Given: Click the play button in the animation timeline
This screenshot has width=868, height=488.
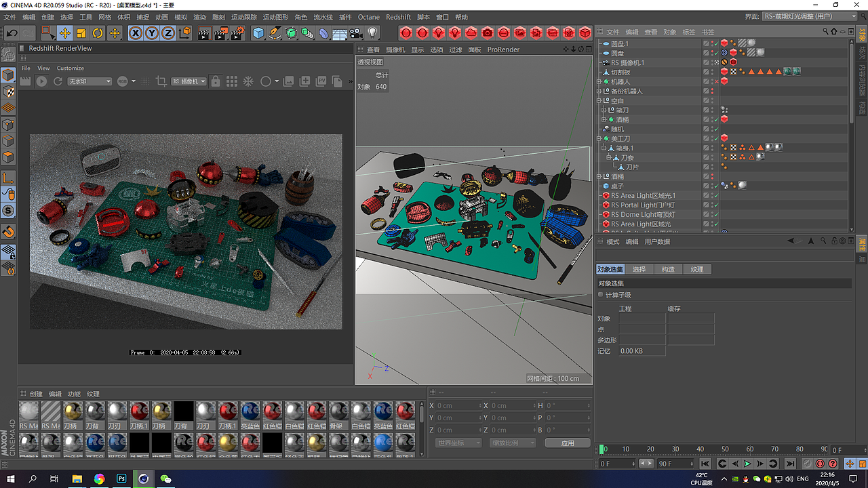Looking at the screenshot, I should pos(747,464).
